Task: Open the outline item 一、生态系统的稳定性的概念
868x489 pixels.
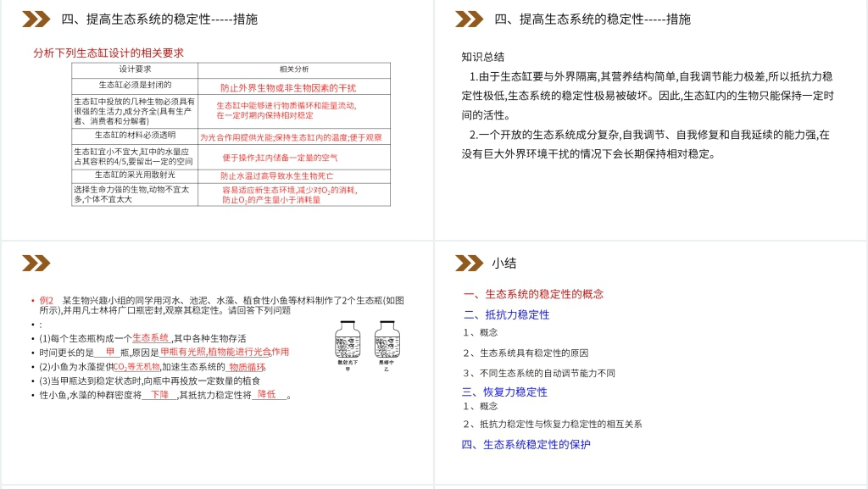Action: tap(533, 294)
